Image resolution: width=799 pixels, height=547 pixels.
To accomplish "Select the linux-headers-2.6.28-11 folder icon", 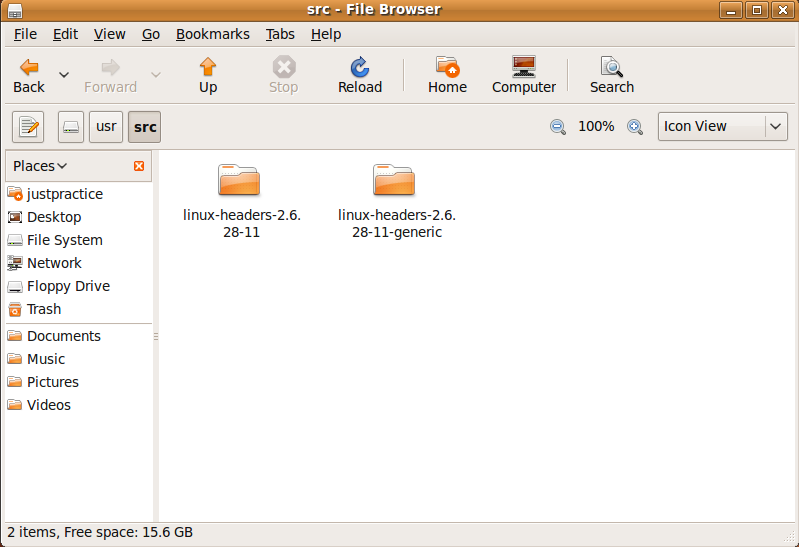I will [x=239, y=180].
